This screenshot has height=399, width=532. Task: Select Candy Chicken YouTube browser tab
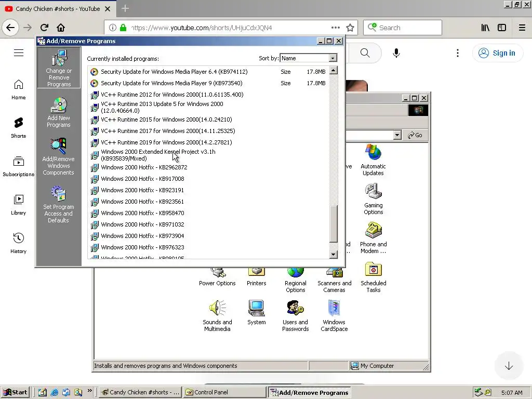click(x=58, y=9)
